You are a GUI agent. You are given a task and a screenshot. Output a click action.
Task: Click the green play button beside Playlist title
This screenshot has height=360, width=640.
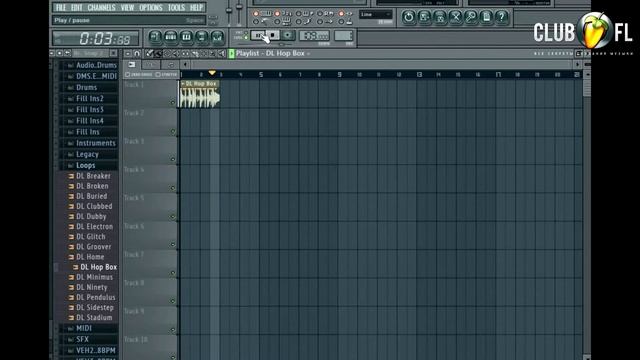pos(231,53)
